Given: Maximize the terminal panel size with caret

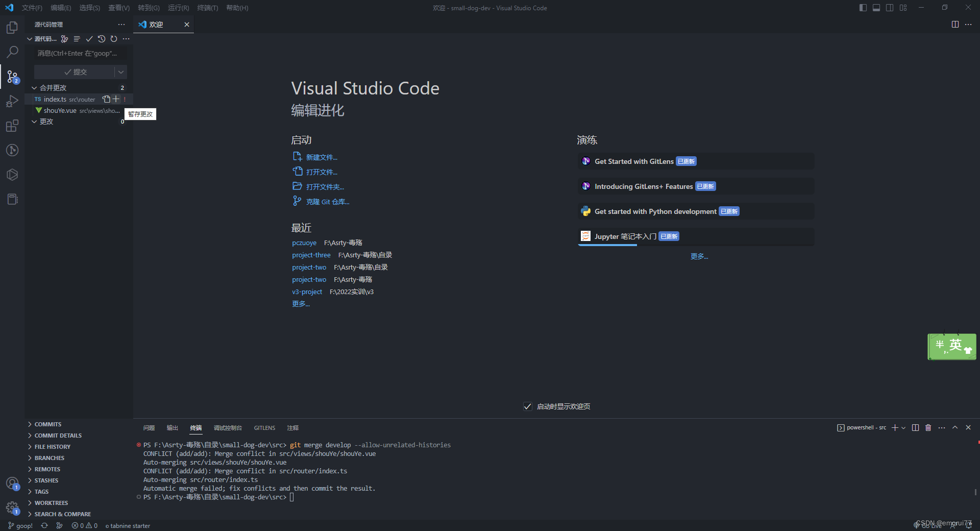Looking at the screenshot, I should click(x=955, y=428).
